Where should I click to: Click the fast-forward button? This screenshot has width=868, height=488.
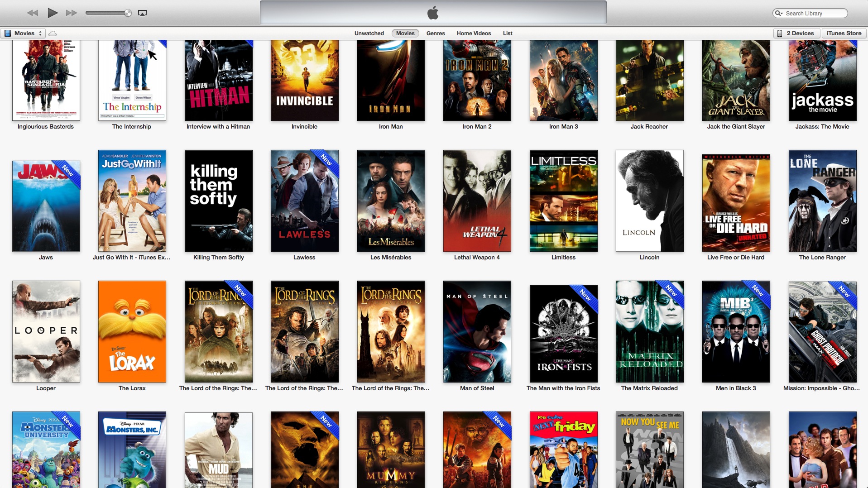pyautogui.click(x=72, y=13)
